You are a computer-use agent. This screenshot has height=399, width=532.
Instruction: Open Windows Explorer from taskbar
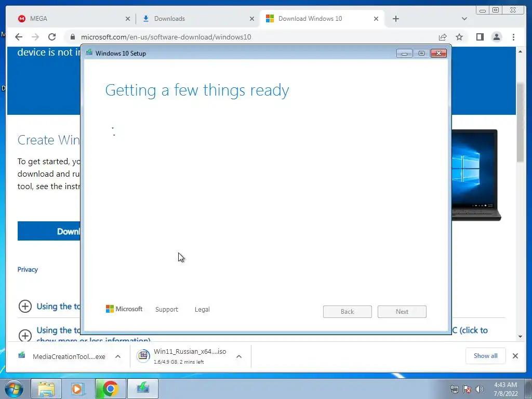tap(46, 389)
